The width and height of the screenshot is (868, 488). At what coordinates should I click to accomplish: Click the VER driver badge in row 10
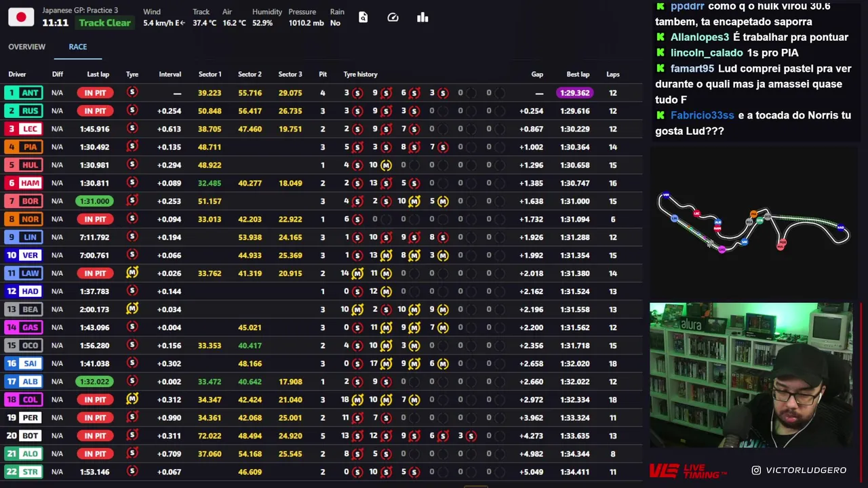(22, 255)
